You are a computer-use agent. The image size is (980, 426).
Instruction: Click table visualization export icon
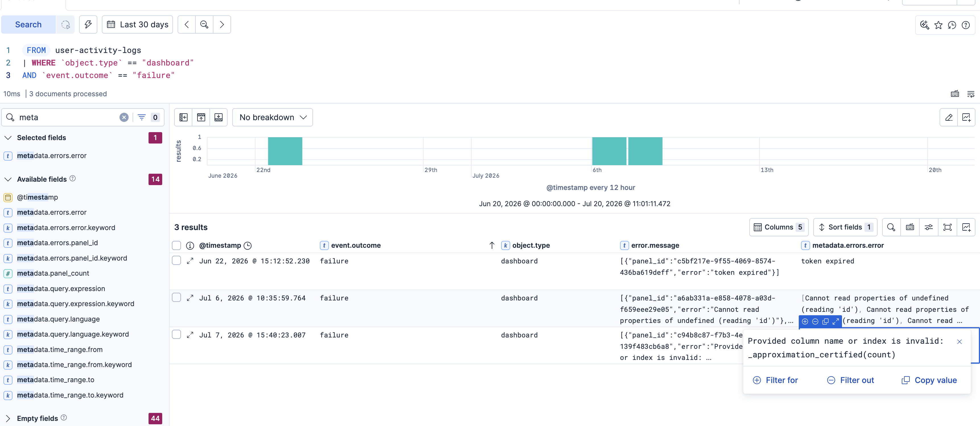(x=966, y=227)
